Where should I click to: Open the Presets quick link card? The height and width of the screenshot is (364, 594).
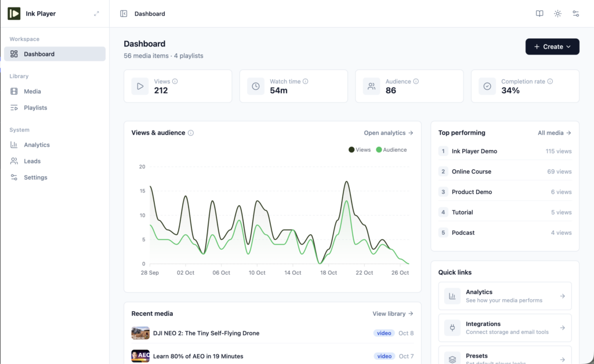505,355
